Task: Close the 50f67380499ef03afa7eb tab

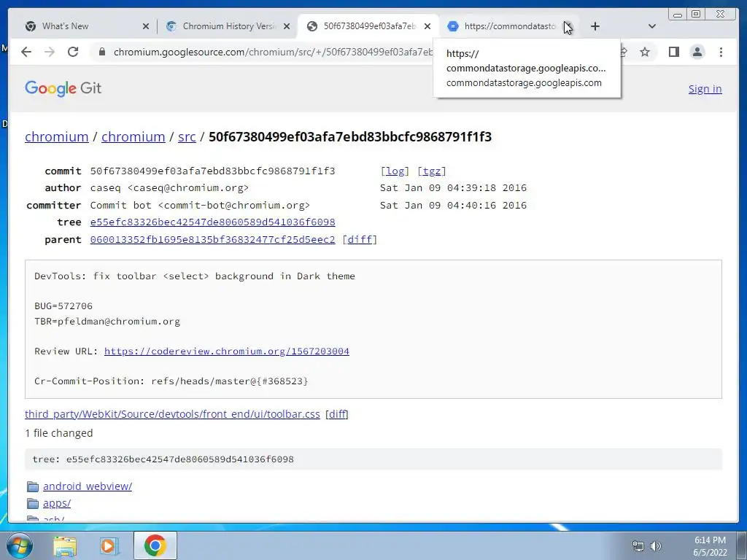Action: pyautogui.click(x=427, y=26)
